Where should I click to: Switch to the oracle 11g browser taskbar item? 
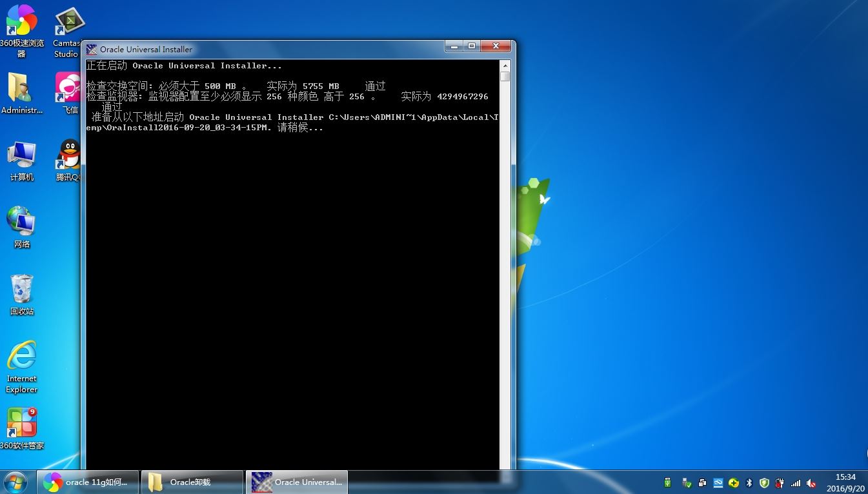coord(88,482)
